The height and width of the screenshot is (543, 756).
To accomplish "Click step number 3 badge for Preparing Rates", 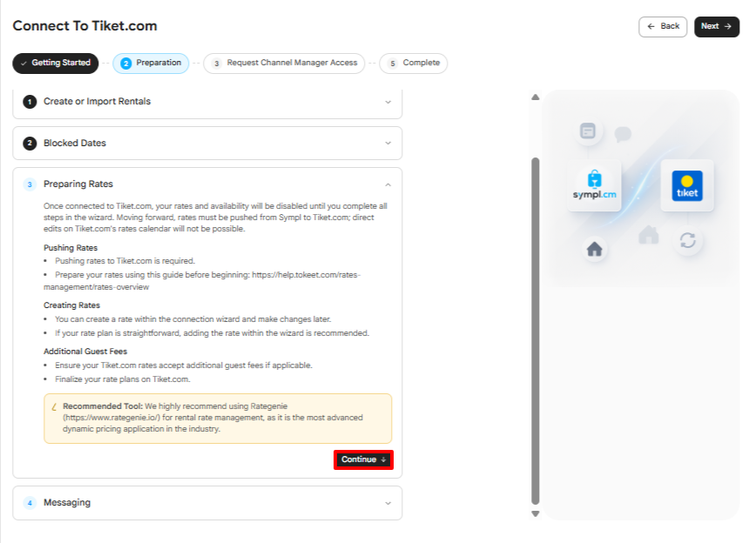I will point(30,184).
